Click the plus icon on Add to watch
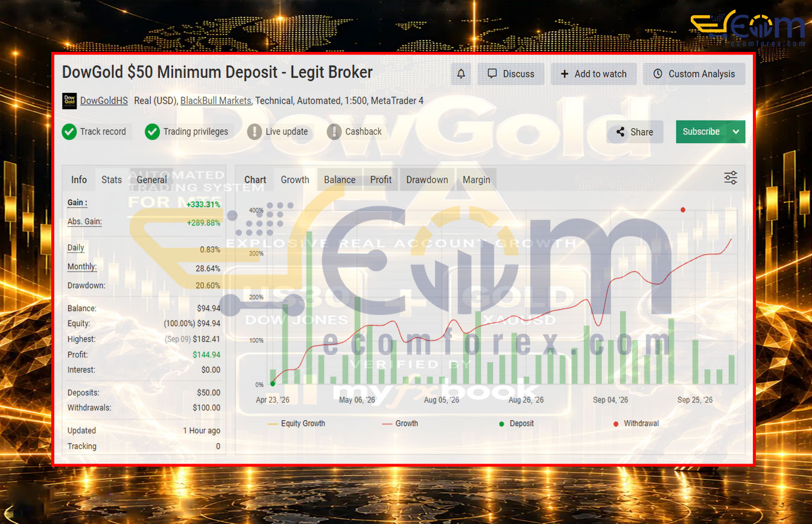 click(x=565, y=74)
